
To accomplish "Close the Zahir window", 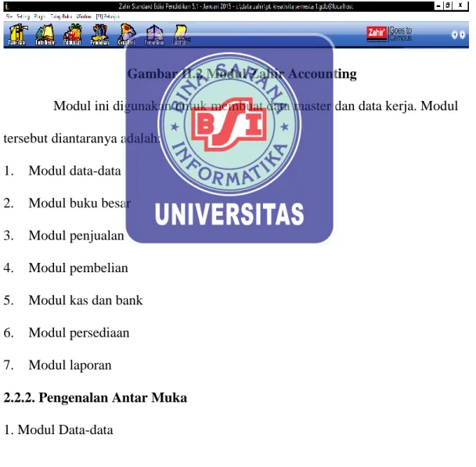I will coord(460,5).
